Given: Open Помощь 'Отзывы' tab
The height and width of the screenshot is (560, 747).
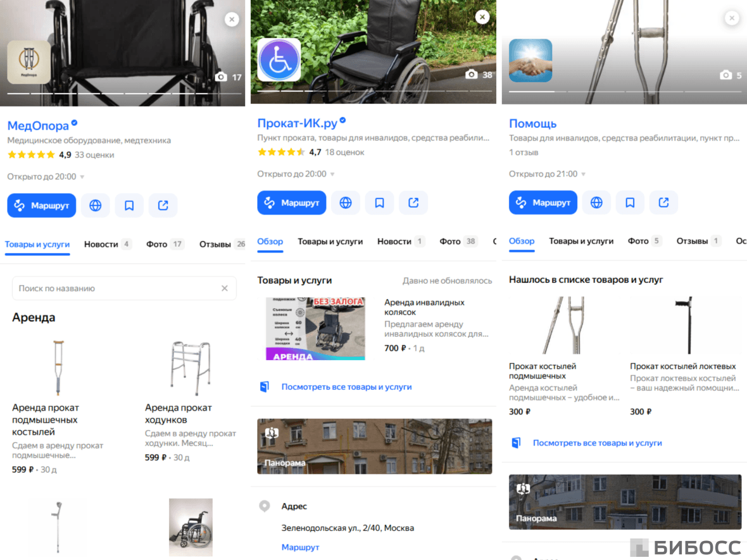Looking at the screenshot, I should click(x=699, y=241).
